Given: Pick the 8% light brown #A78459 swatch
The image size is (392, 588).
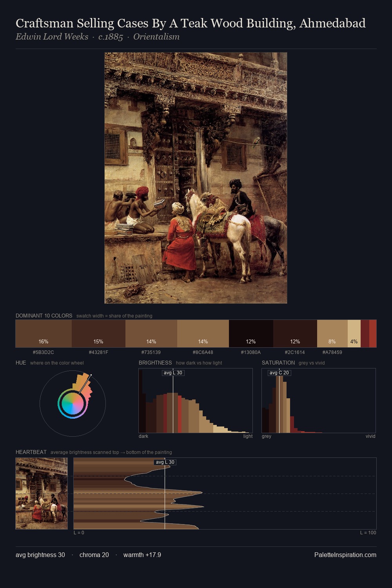Looking at the screenshot, I should tap(332, 334).
